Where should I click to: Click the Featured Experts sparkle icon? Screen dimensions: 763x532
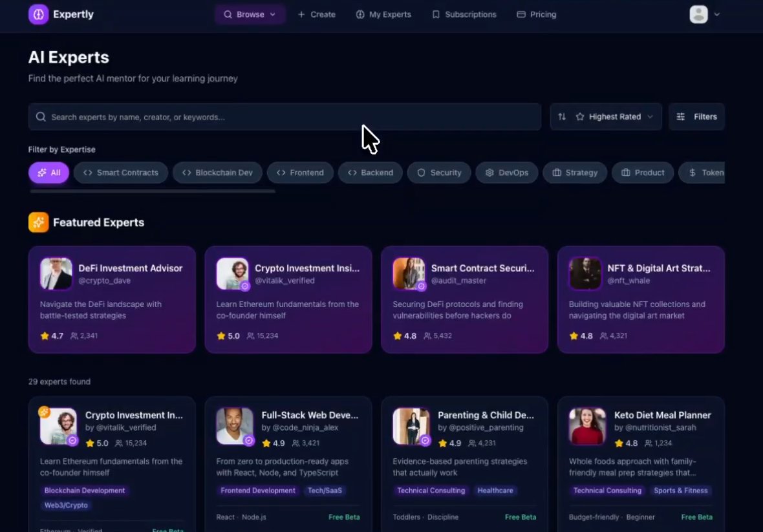coord(38,222)
